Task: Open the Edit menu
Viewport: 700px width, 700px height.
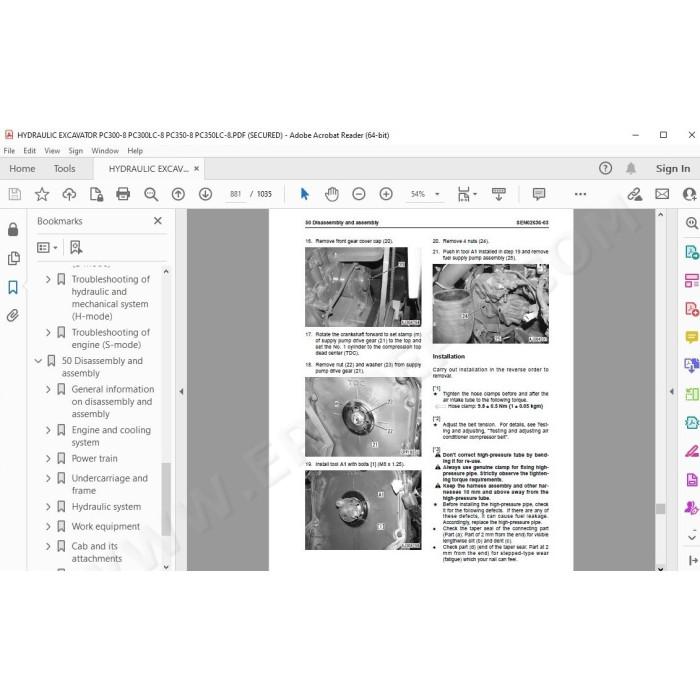Action: [x=29, y=151]
